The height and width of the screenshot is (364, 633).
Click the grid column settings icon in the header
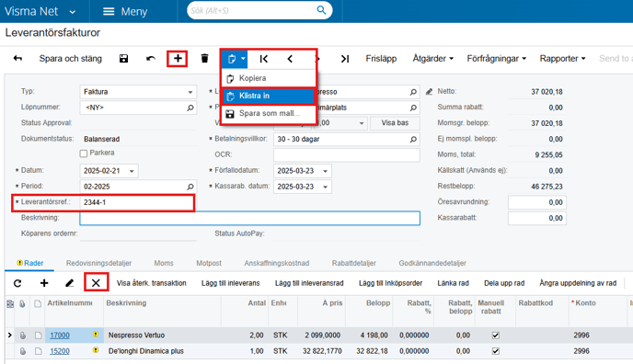pos(10,303)
